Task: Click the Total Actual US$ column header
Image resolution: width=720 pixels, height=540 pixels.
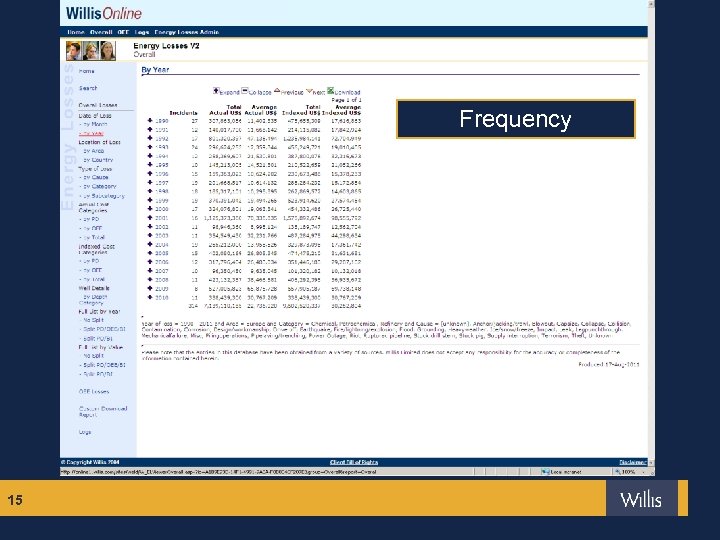Action: (x=225, y=110)
